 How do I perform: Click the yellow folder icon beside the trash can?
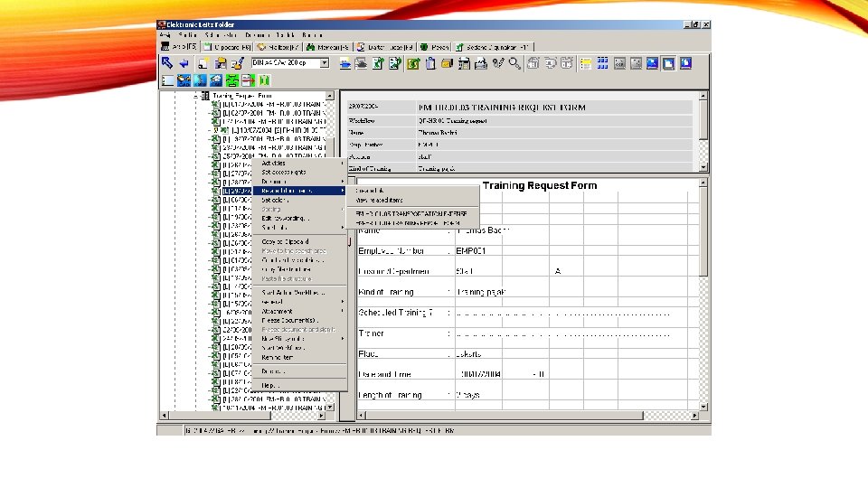447,63
